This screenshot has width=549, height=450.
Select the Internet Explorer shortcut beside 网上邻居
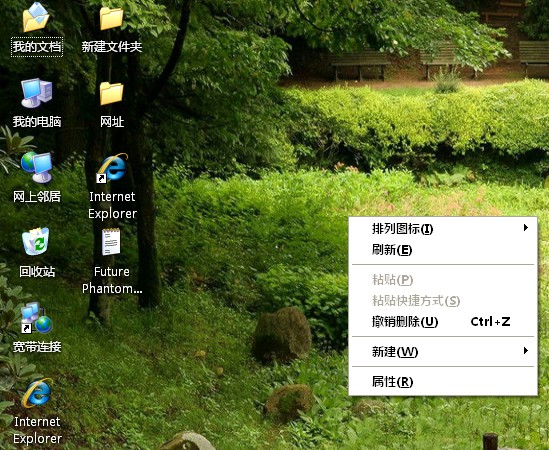click(112, 168)
